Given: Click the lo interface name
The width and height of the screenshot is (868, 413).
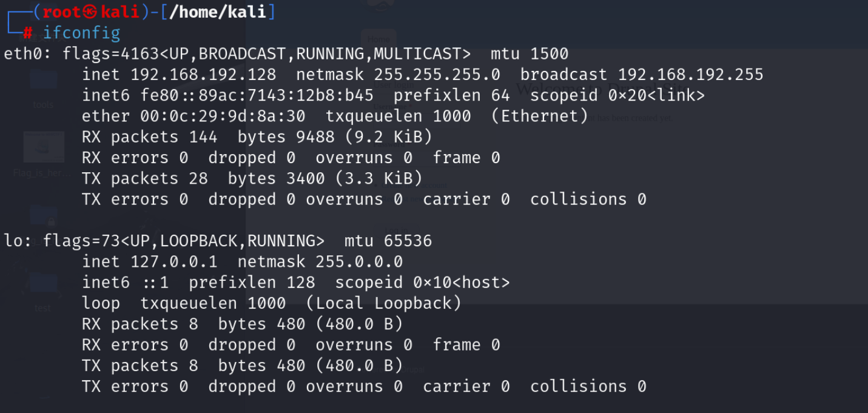Looking at the screenshot, I should tap(13, 241).
